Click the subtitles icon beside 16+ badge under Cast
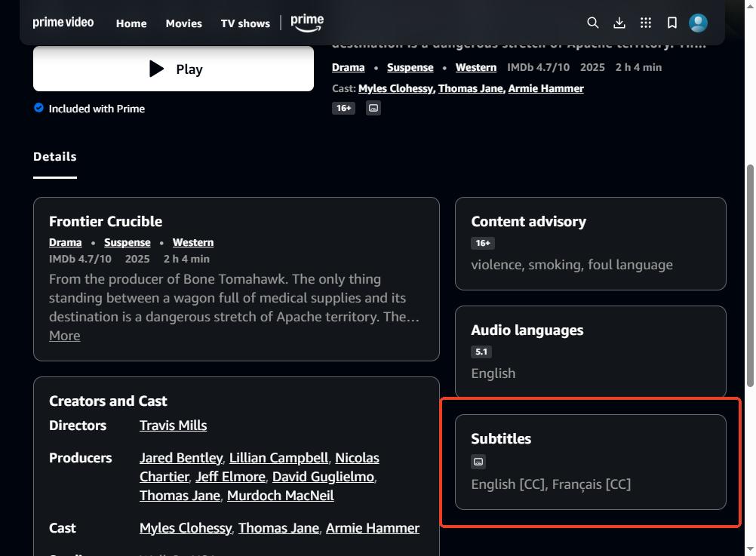Screen dimensions: 756x556 click(373, 108)
